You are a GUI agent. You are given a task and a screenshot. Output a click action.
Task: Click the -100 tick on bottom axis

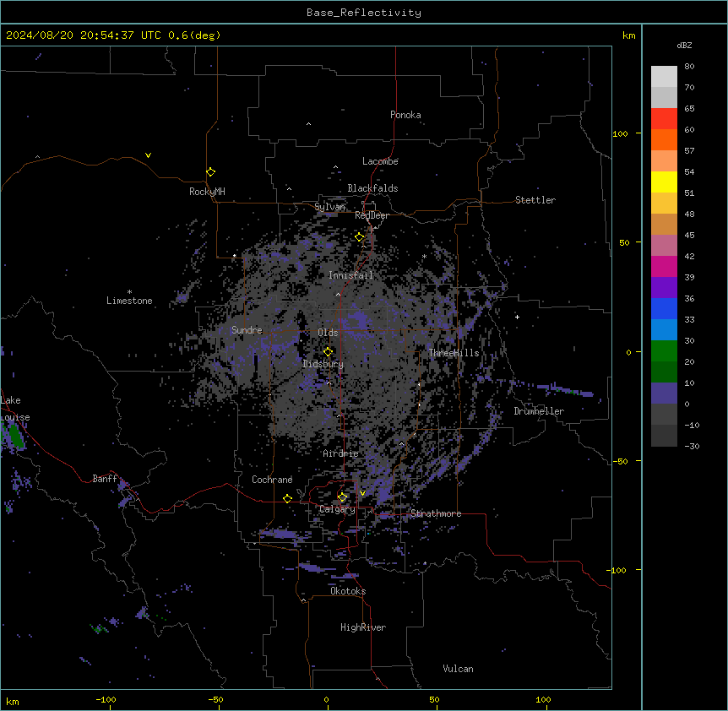(106, 699)
